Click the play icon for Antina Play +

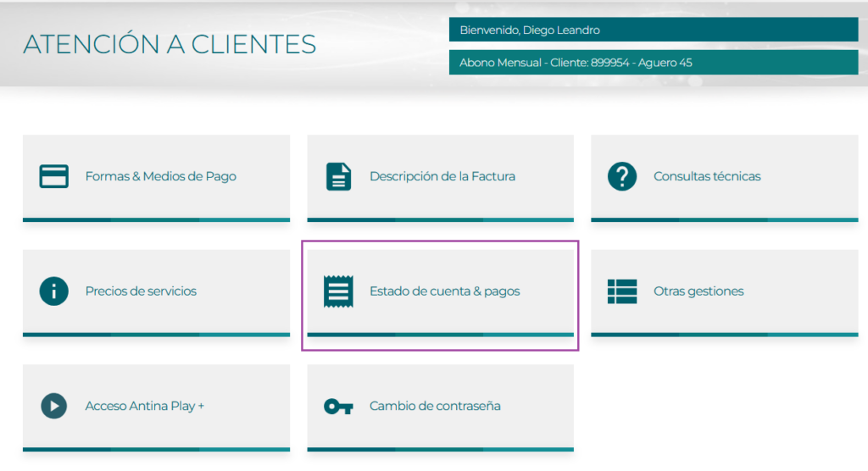click(54, 406)
